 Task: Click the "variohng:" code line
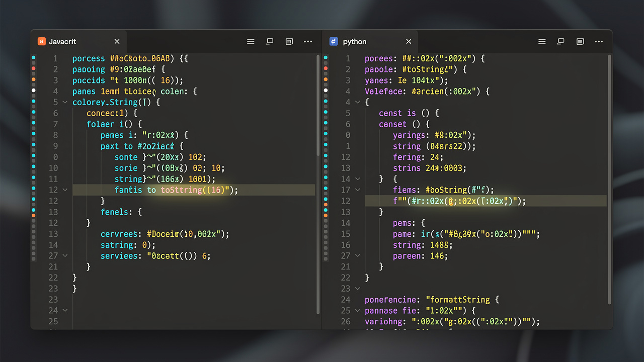452,322
